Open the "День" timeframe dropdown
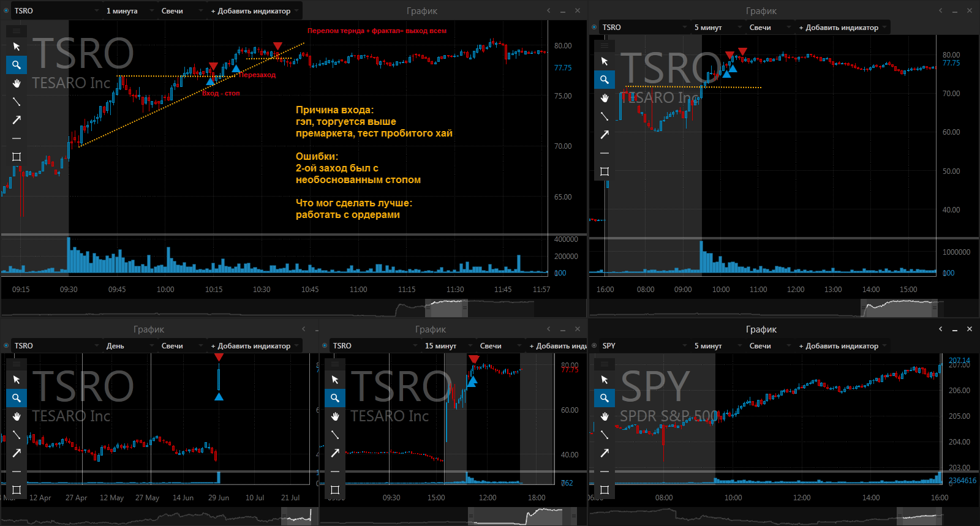Viewport: 980px width, 526px height. (x=129, y=346)
